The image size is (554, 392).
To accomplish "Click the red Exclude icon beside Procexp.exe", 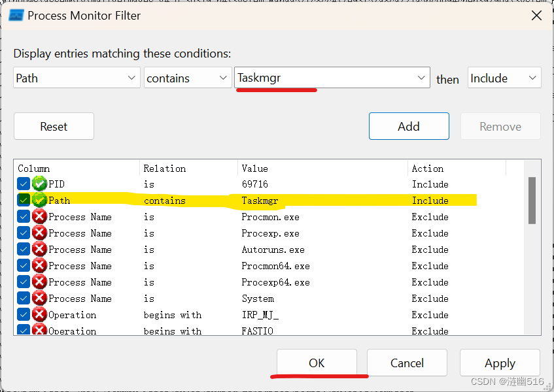I will click(39, 233).
